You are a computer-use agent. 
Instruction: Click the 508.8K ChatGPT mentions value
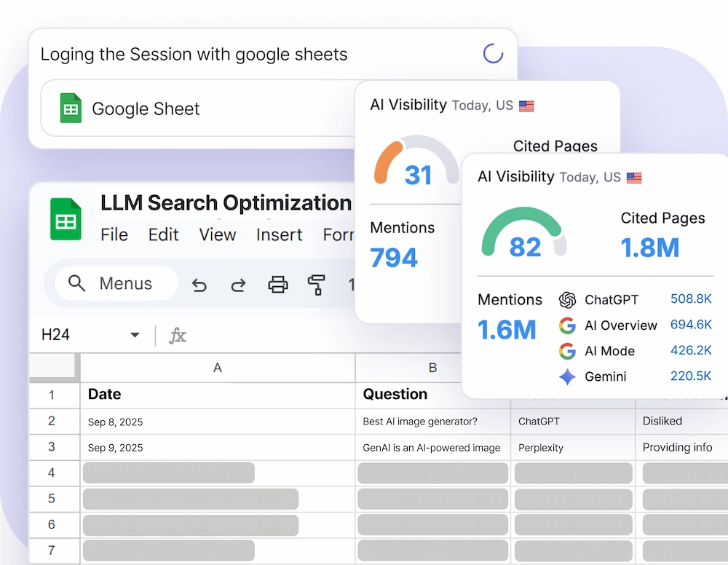tap(691, 299)
